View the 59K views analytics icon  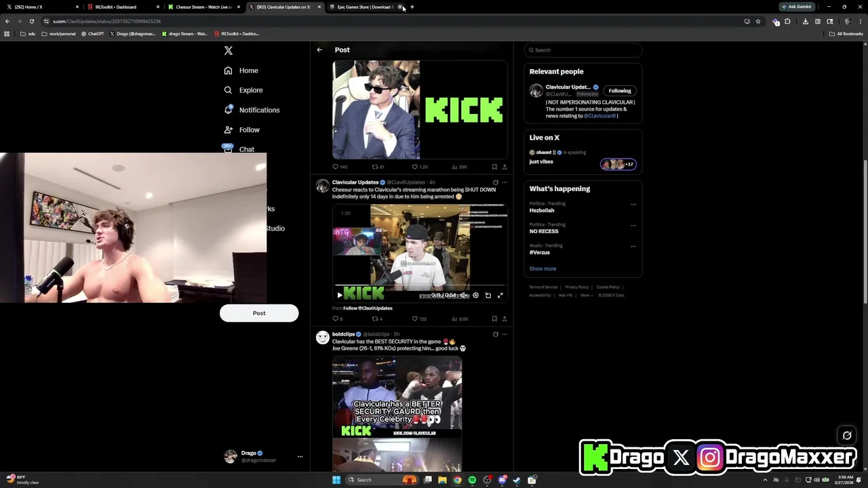[x=455, y=167]
